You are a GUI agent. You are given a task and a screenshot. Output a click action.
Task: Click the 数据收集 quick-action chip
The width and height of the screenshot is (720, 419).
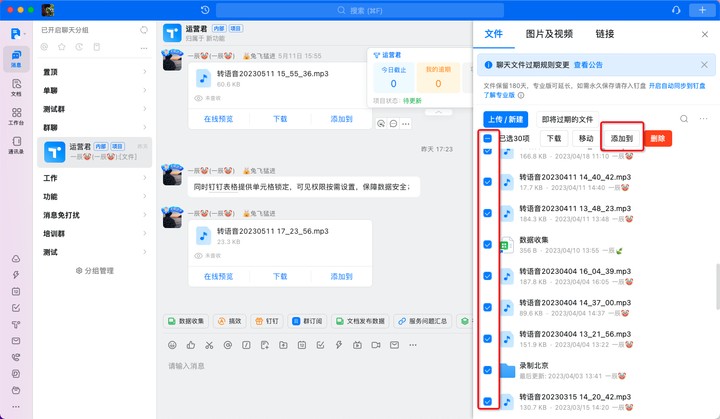click(186, 321)
